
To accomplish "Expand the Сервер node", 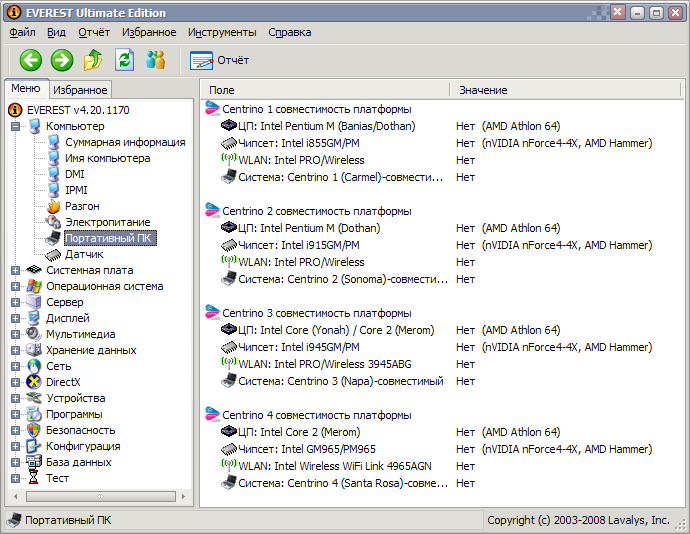I will (x=15, y=302).
